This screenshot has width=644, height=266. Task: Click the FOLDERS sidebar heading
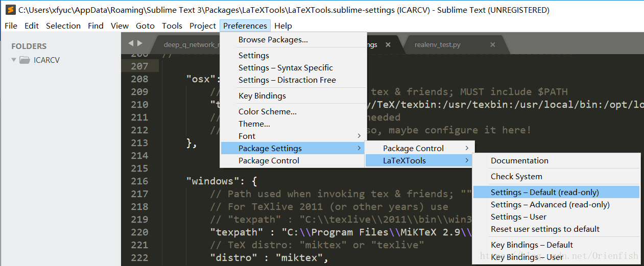click(x=29, y=46)
